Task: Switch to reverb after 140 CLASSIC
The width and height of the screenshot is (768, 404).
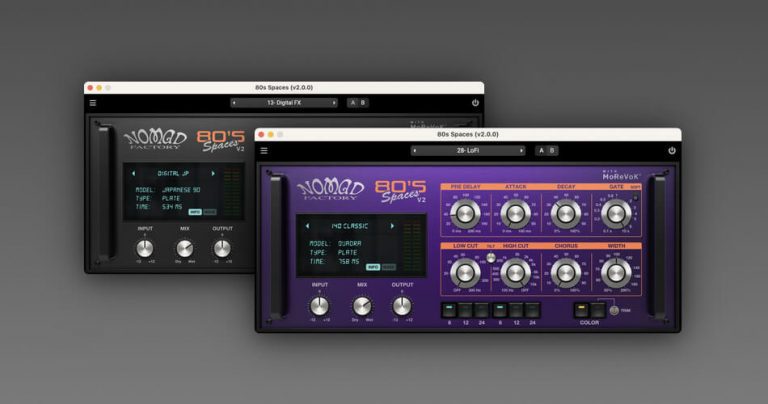Action: click(x=392, y=226)
